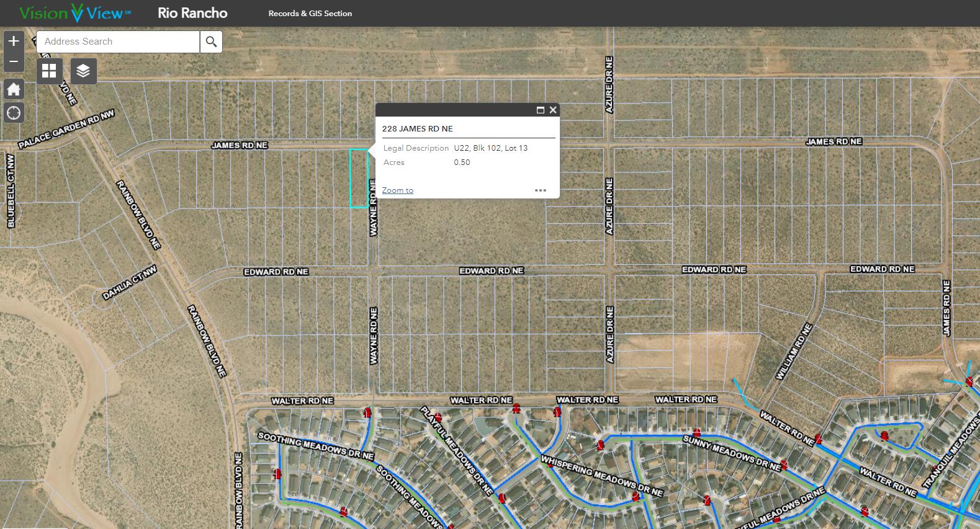Focus the Address Search field
This screenshot has width=980, height=529.
[x=118, y=42]
